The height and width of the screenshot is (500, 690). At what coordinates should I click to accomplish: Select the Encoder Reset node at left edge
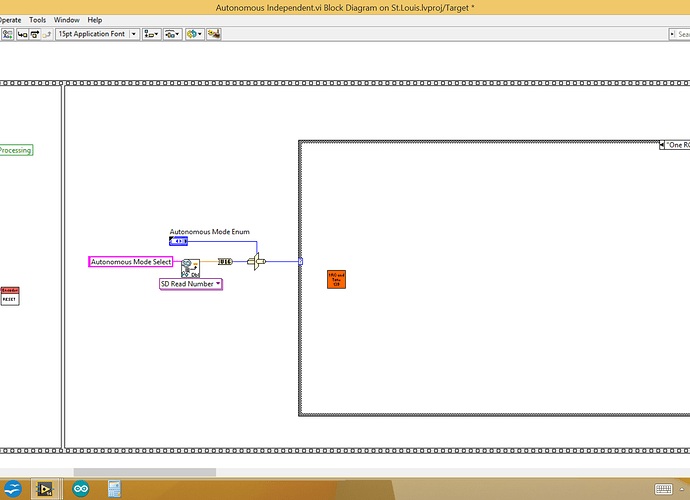10,296
